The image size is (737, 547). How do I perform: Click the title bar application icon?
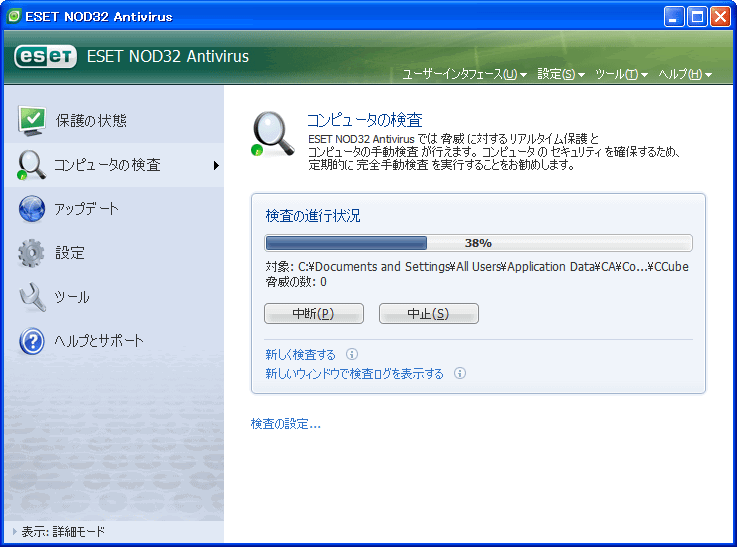(14, 16)
